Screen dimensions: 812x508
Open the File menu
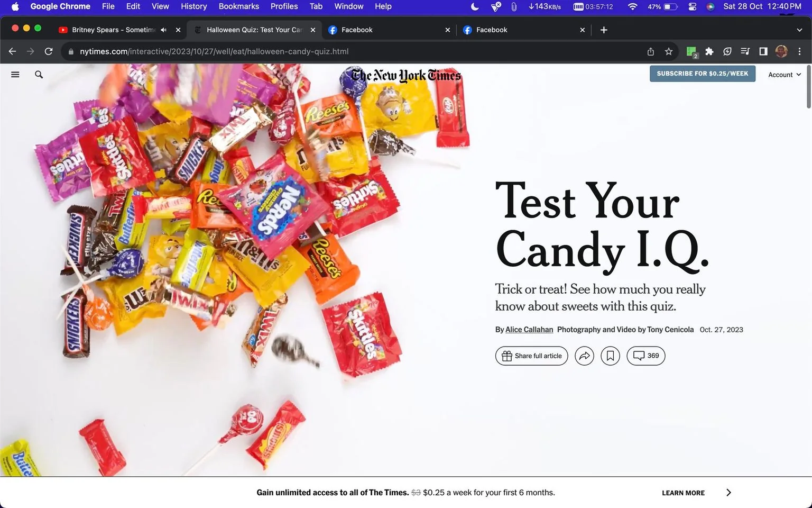108,6
